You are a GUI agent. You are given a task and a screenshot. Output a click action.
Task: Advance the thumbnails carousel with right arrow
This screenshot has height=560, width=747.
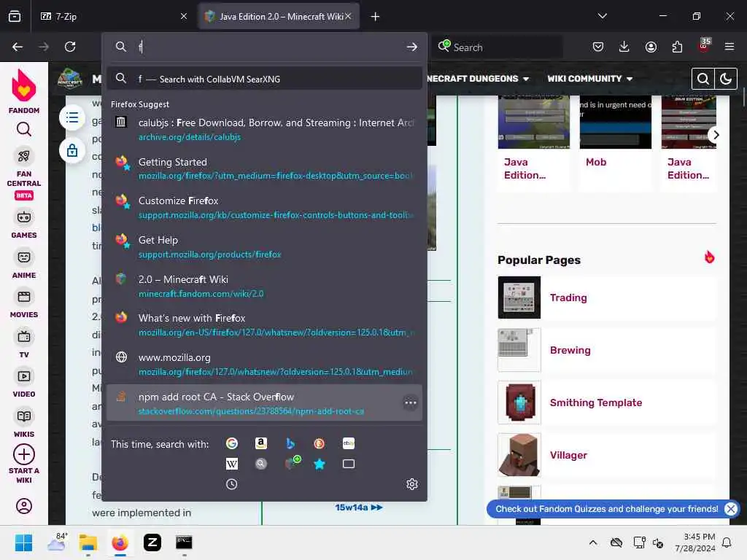tap(715, 135)
